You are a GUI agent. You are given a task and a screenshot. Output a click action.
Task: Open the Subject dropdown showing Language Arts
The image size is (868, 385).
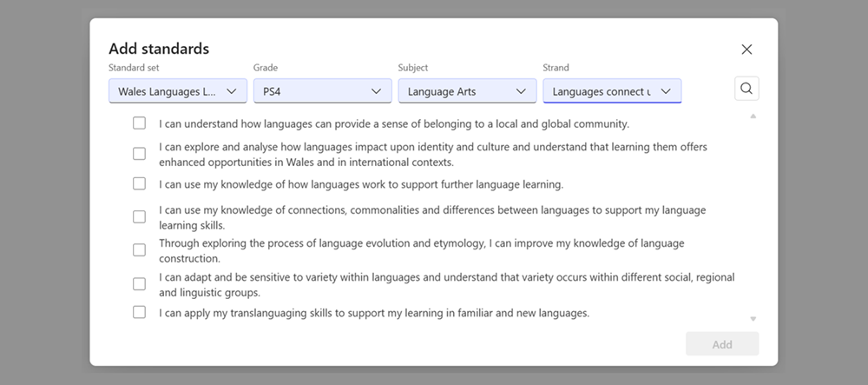click(467, 91)
